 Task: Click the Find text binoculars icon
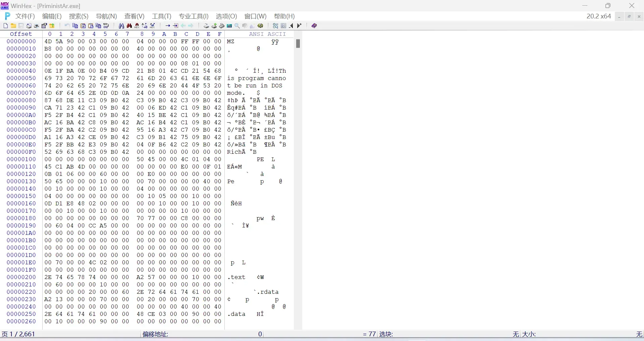(121, 26)
